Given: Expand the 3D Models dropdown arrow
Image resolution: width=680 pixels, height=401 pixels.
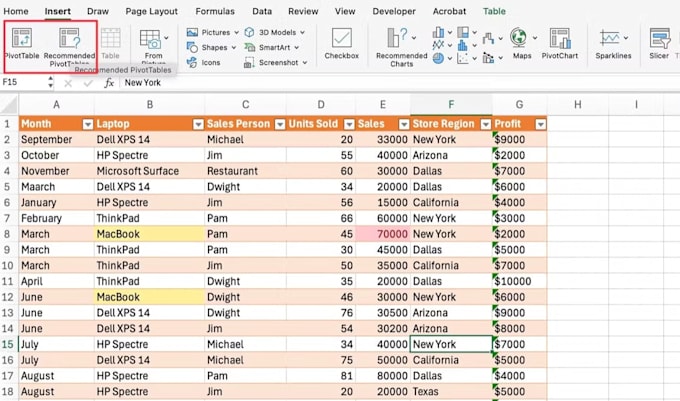Looking at the screenshot, I should [x=302, y=33].
